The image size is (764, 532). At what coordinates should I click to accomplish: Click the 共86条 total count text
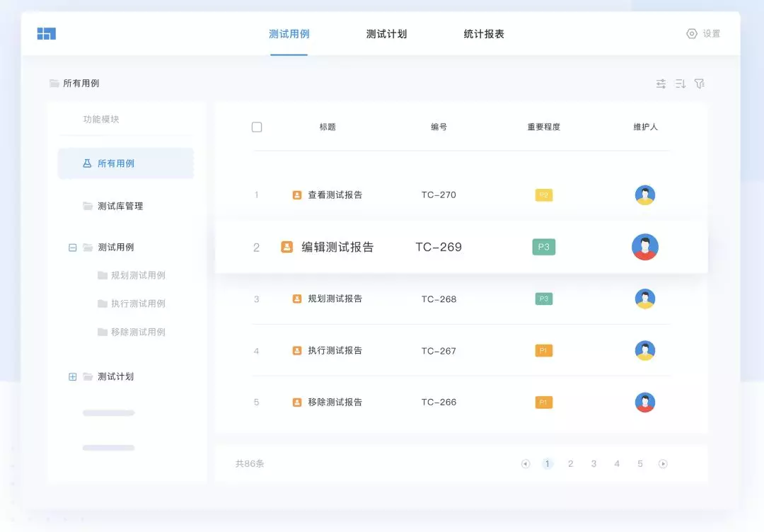[250, 464]
